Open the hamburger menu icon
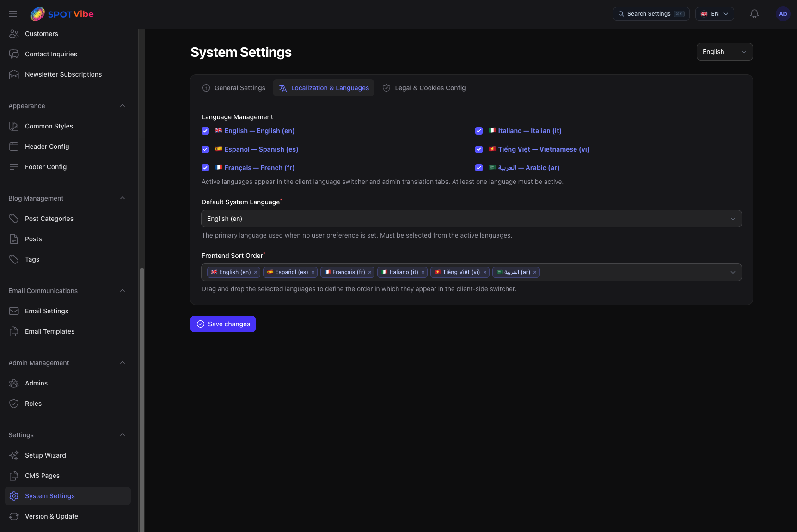This screenshot has width=797, height=532. [x=13, y=14]
